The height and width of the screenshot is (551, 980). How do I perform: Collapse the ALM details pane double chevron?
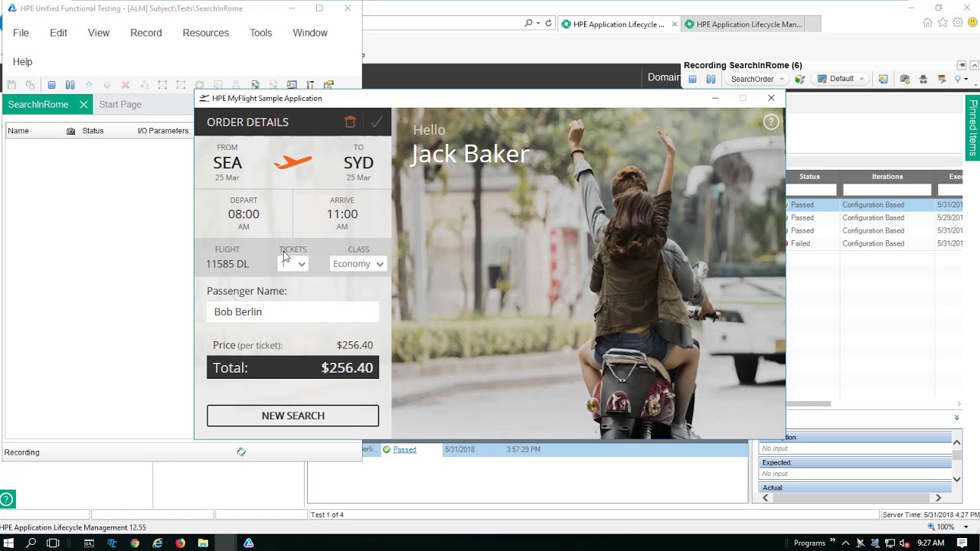click(956, 417)
